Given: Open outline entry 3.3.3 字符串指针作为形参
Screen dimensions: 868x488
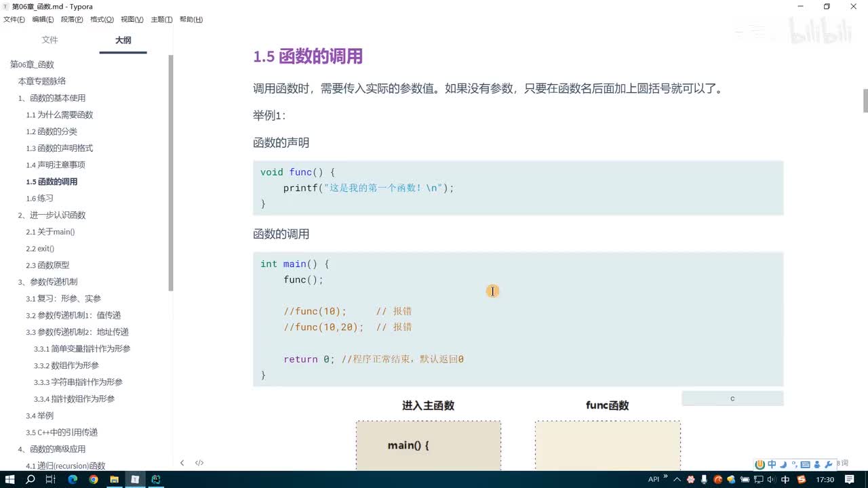Looking at the screenshot, I should (x=78, y=382).
